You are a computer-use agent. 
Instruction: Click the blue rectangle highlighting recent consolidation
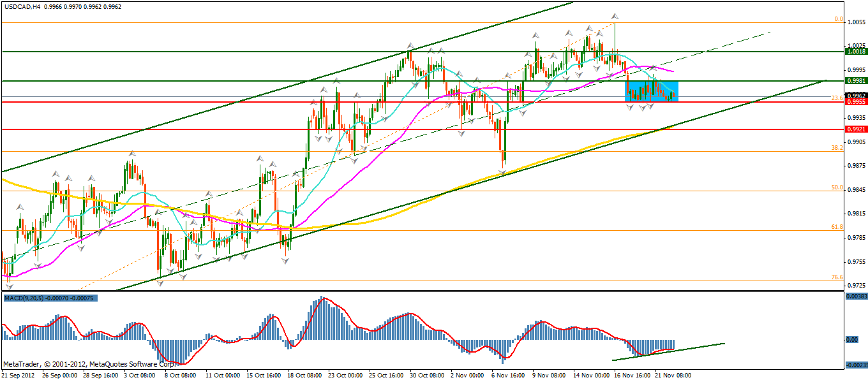pyautogui.click(x=651, y=91)
